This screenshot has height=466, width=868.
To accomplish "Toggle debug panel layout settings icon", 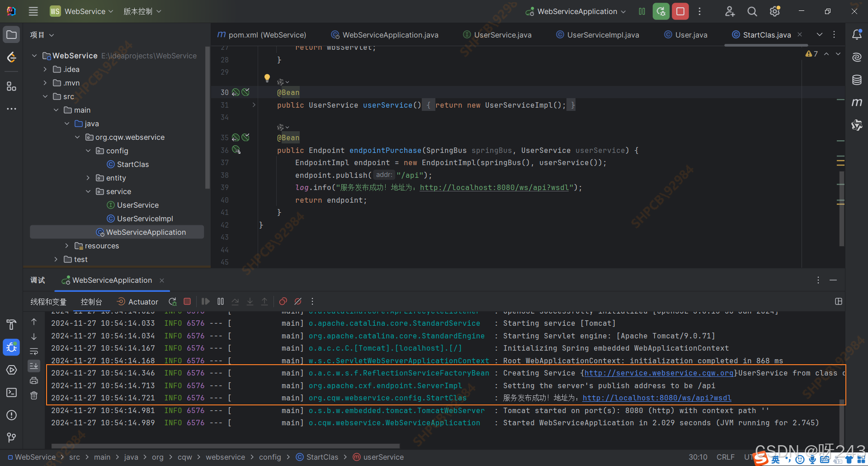I will pyautogui.click(x=839, y=301).
